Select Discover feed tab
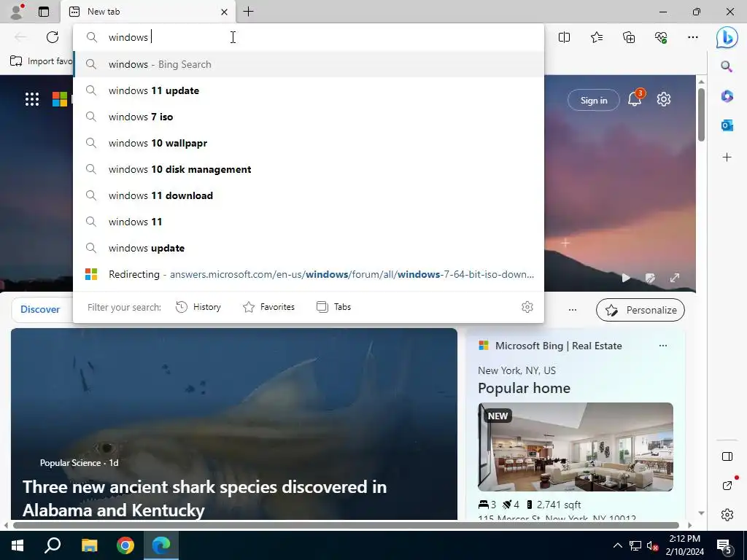 [x=40, y=309]
